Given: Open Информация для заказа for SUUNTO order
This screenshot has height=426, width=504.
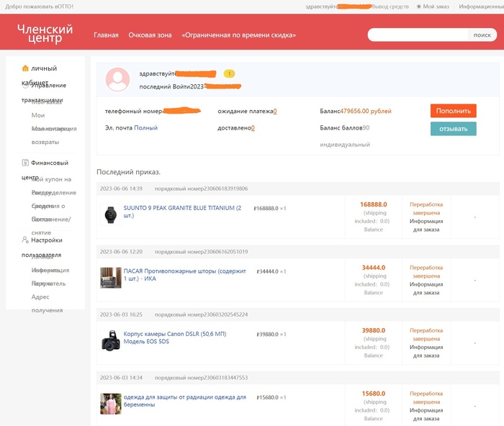Looking at the screenshot, I should pos(426,225).
